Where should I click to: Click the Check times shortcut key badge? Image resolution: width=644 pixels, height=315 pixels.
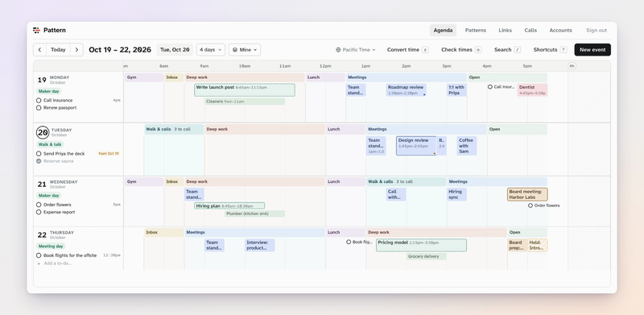pyautogui.click(x=478, y=50)
